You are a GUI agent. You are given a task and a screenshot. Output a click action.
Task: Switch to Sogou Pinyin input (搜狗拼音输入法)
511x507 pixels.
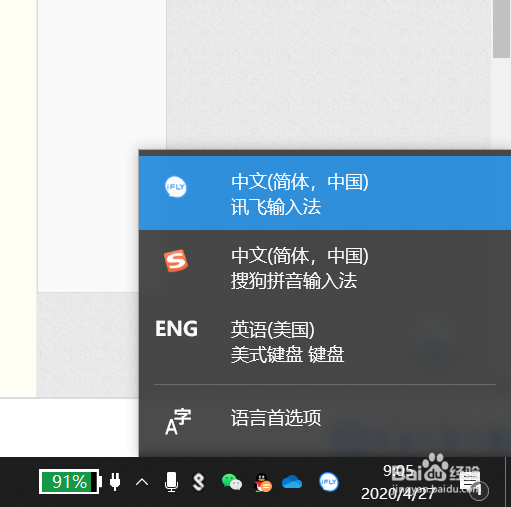point(325,267)
